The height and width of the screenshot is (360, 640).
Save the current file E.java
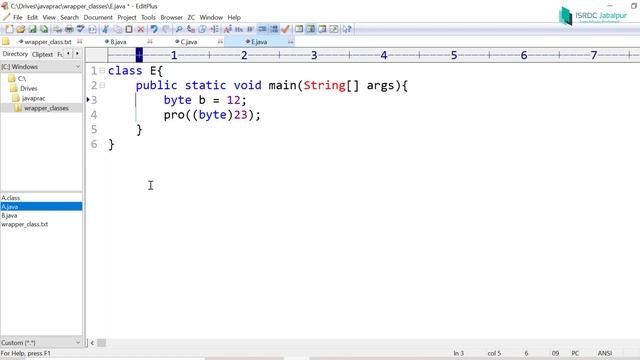pyautogui.click(x=32, y=29)
